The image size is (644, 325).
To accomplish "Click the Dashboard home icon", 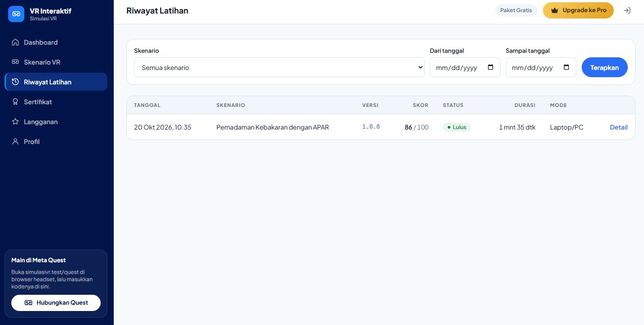I will click(15, 42).
